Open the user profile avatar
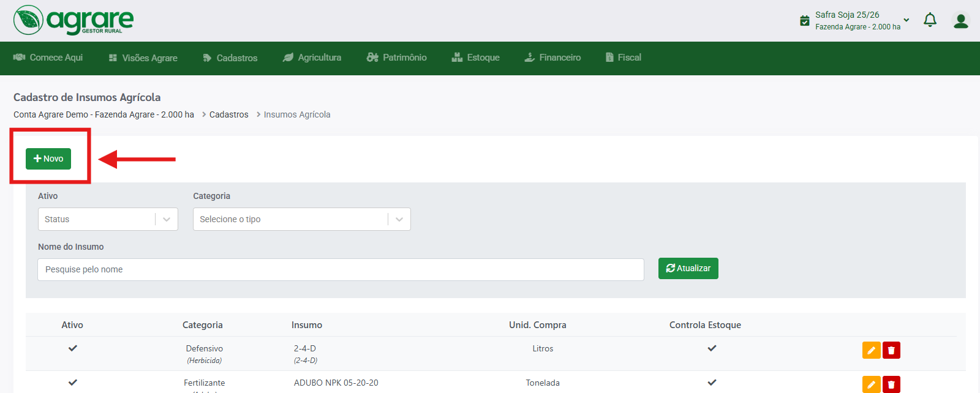980x393 pixels. (x=961, y=20)
